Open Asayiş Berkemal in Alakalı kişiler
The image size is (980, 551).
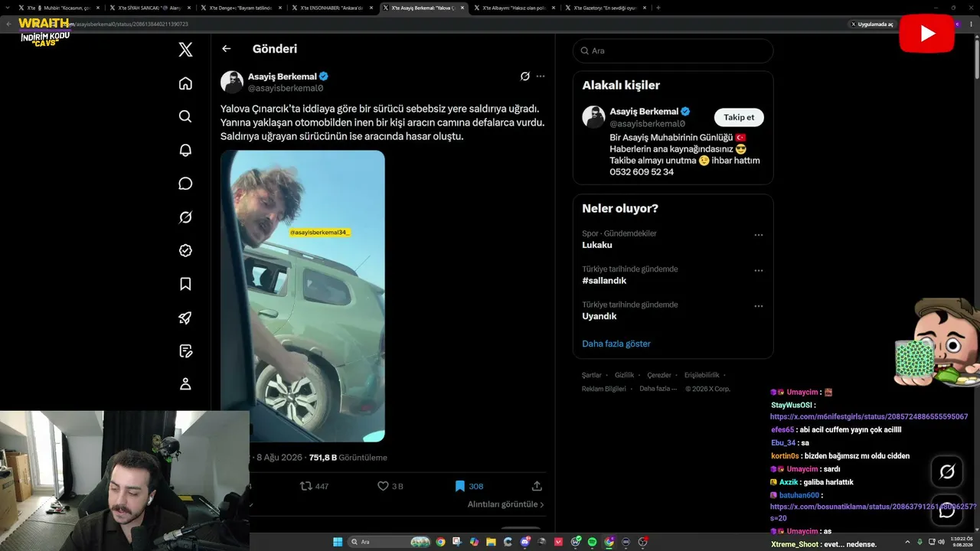point(643,111)
